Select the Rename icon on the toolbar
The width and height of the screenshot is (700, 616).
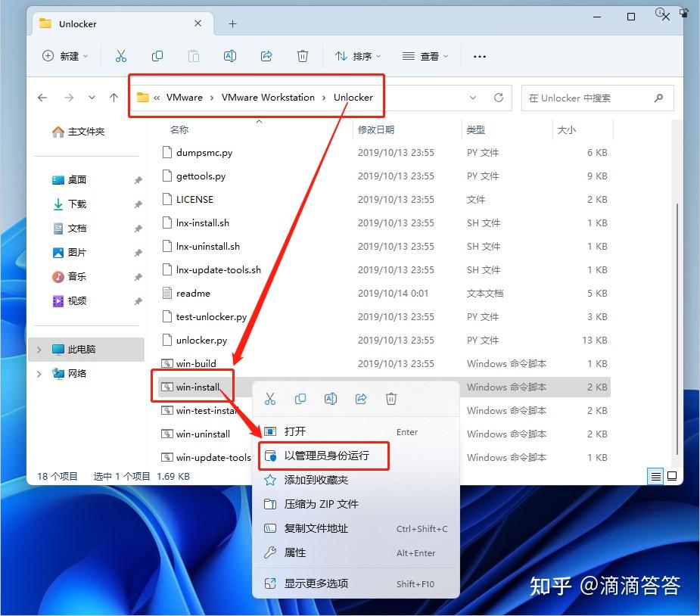point(230,56)
